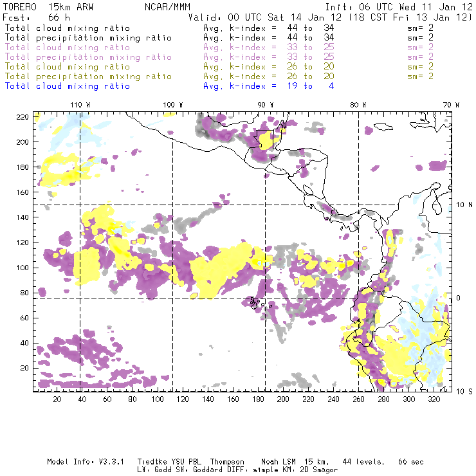476x476 pixels.
Task: Click the black "Total cloud mixing ratio" legend line
Action: 68,28
